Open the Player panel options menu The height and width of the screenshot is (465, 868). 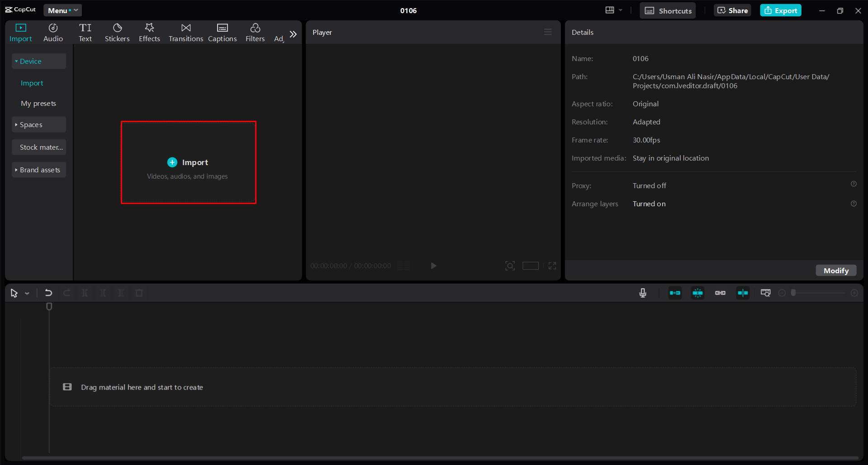[x=547, y=32]
